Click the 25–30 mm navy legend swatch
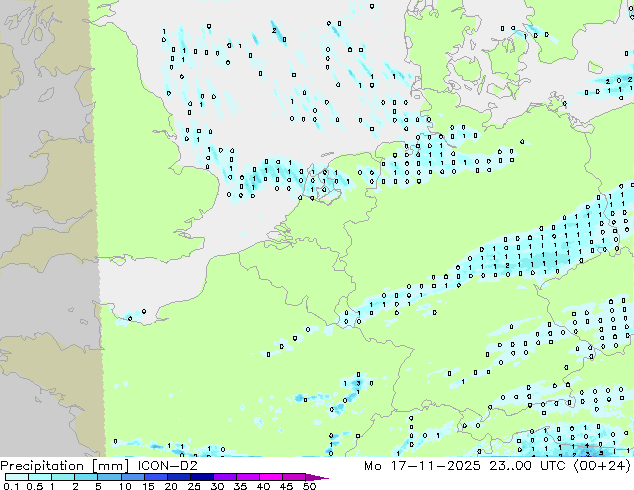634x490 pixels. pos(202,477)
